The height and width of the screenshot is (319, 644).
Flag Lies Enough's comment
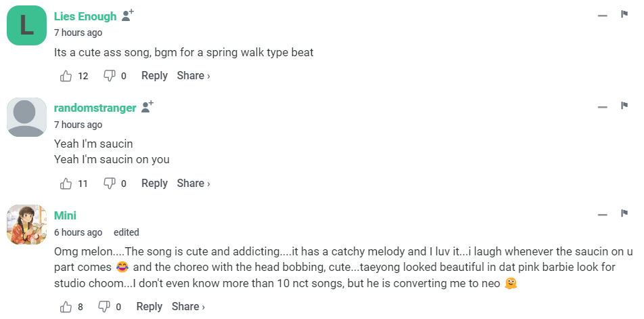(624, 15)
